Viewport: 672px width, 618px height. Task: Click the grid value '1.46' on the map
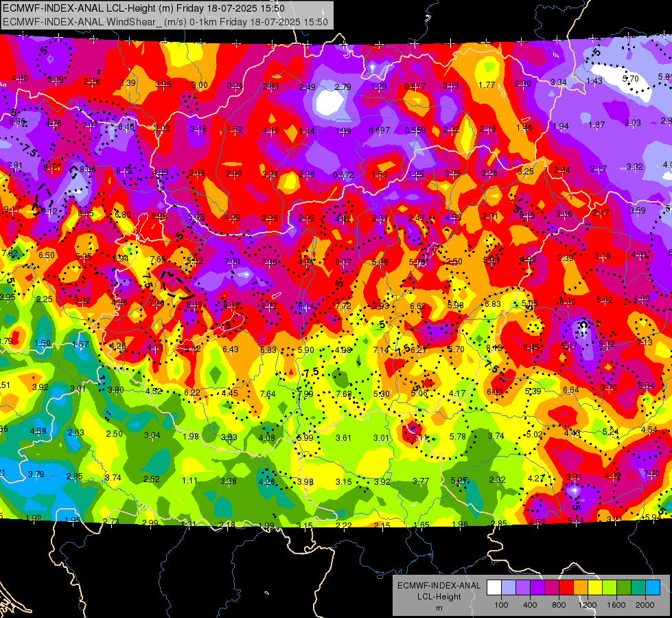coord(524,127)
